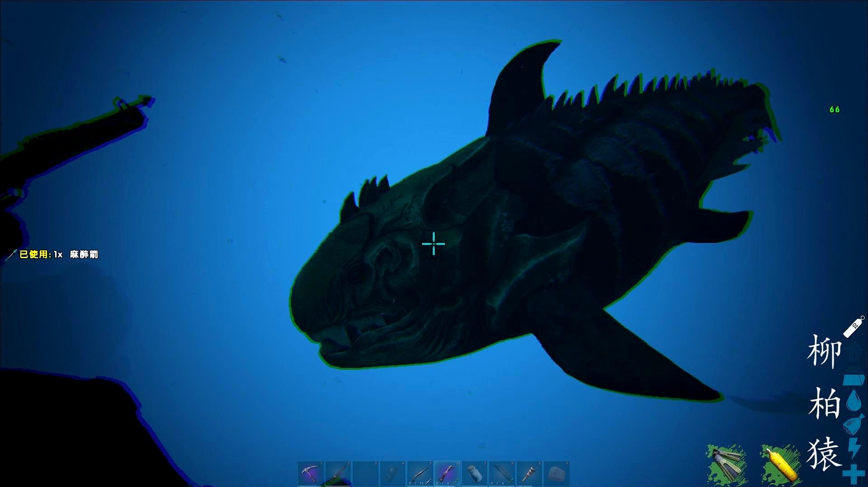Select the spear in hotbar slot 2

pyautogui.click(x=338, y=474)
